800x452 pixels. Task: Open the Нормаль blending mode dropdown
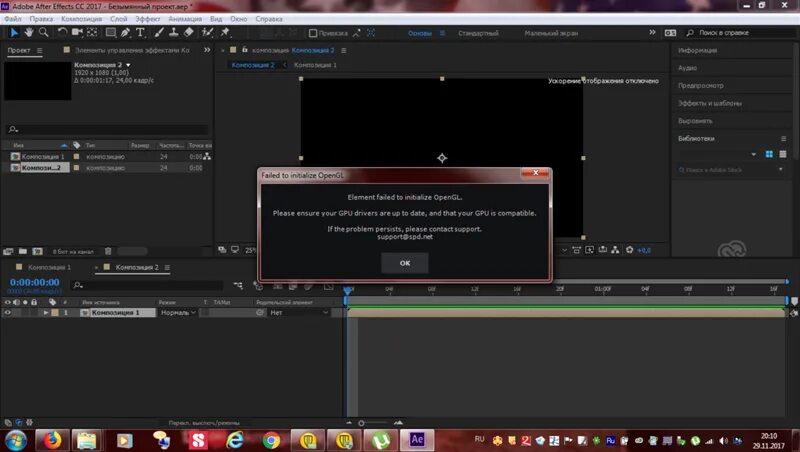point(178,313)
